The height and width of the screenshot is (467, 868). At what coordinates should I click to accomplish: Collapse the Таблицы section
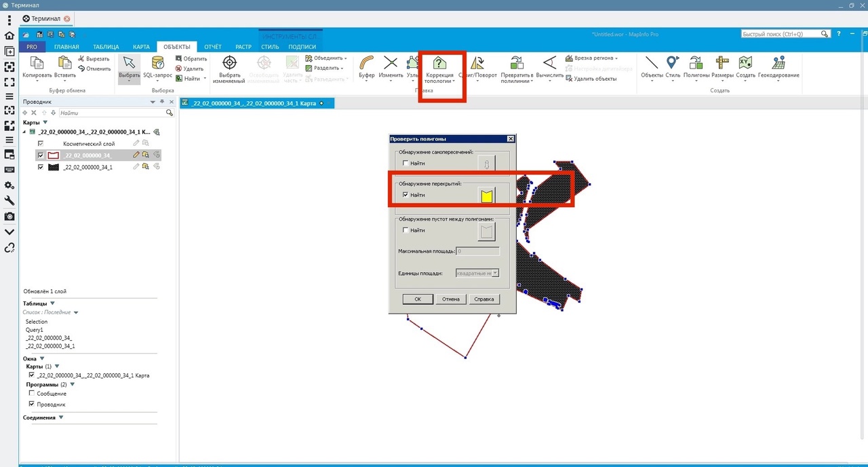click(52, 303)
